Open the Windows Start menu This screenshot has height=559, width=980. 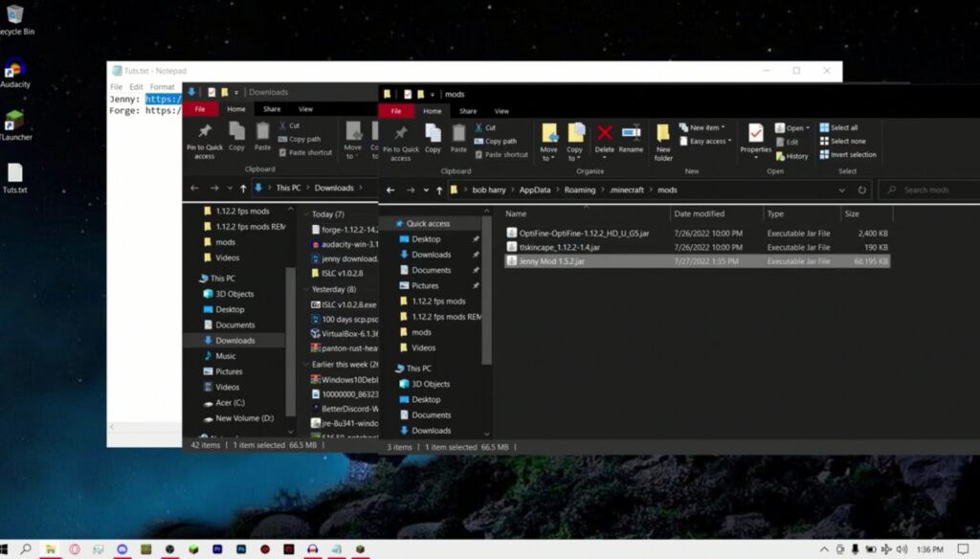[x=3, y=549]
